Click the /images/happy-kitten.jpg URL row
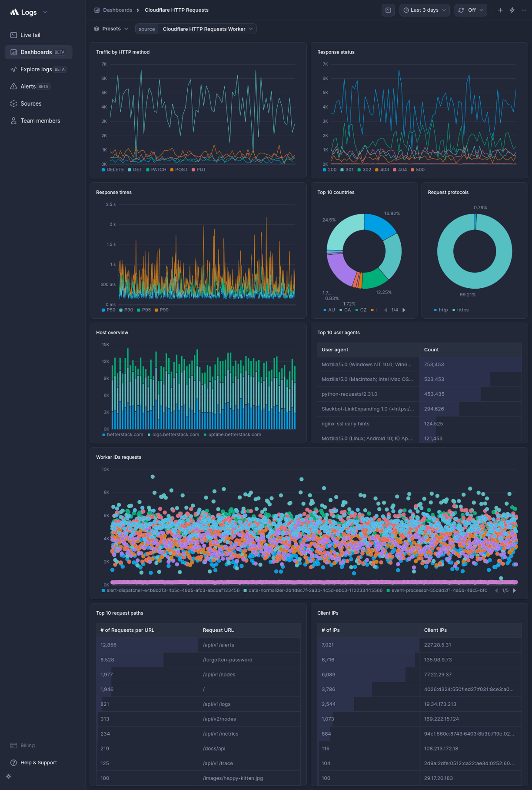 [198, 778]
